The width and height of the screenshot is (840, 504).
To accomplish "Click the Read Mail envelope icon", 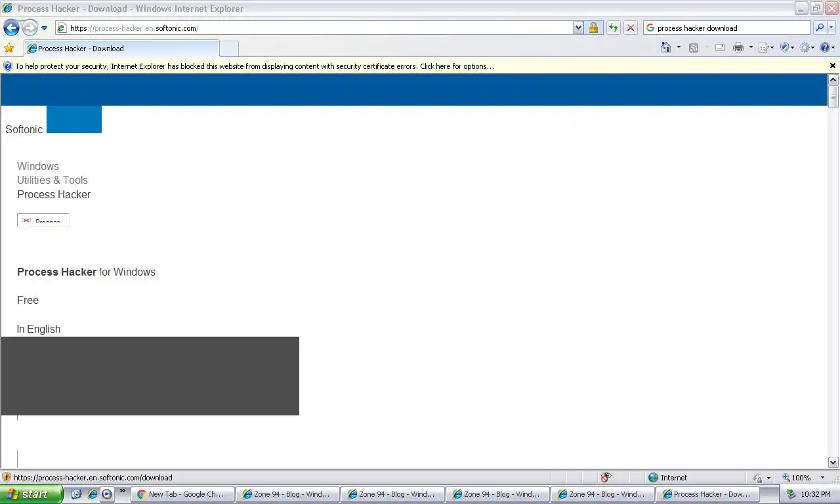I will (720, 47).
